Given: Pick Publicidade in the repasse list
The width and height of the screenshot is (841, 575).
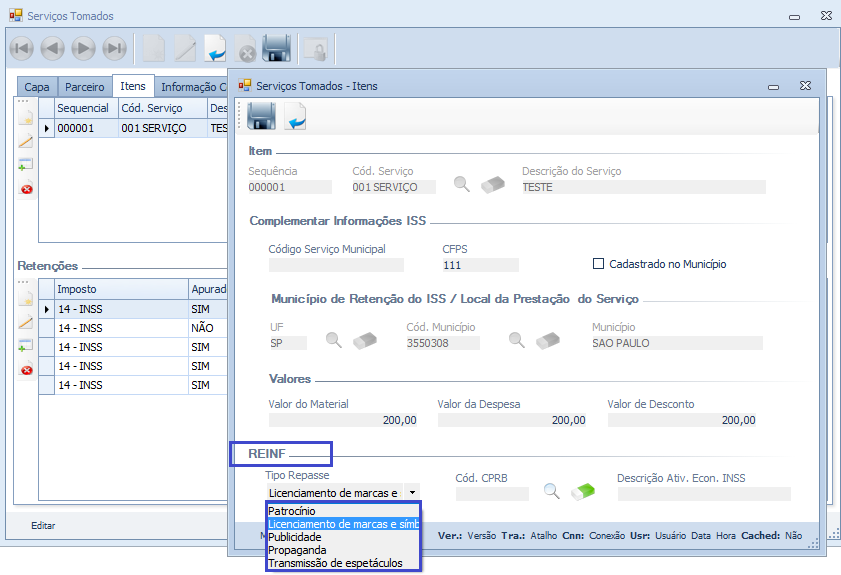Looking at the screenshot, I should click(294, 537).
